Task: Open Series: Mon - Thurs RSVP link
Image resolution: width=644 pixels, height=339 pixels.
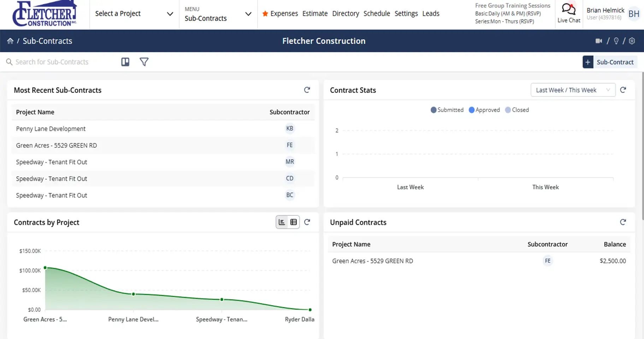Action: point(504,21)
